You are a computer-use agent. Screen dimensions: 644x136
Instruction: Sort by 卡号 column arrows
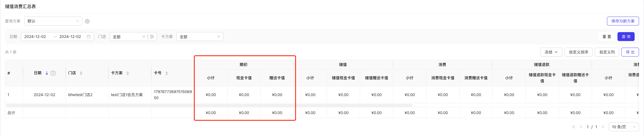pyautogui.click(x=167, y=73)
